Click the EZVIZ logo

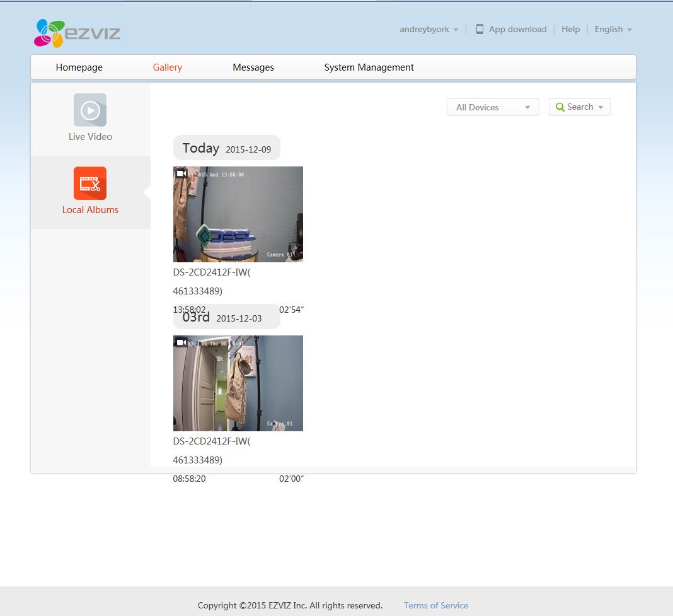77,33
